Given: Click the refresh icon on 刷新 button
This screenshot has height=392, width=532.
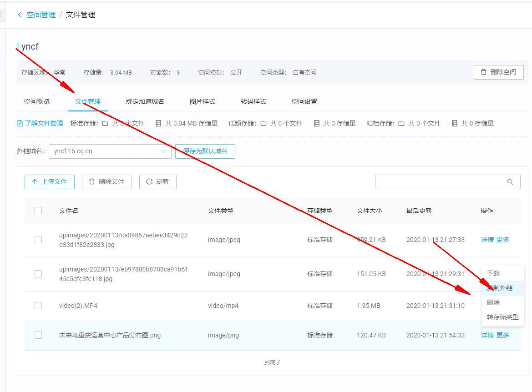Looking at the screenshot, I should pos(149,181).
